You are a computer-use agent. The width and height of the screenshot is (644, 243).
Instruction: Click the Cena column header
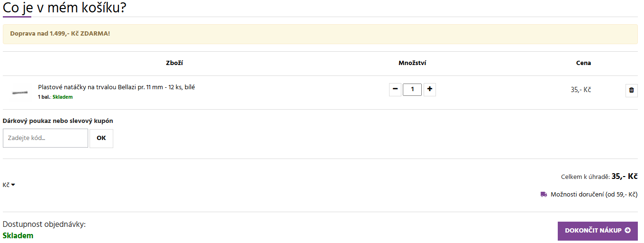(583, 63)
